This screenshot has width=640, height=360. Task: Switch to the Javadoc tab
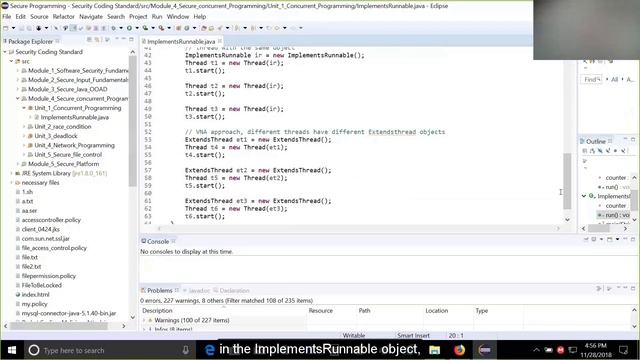tap(196, 290)
